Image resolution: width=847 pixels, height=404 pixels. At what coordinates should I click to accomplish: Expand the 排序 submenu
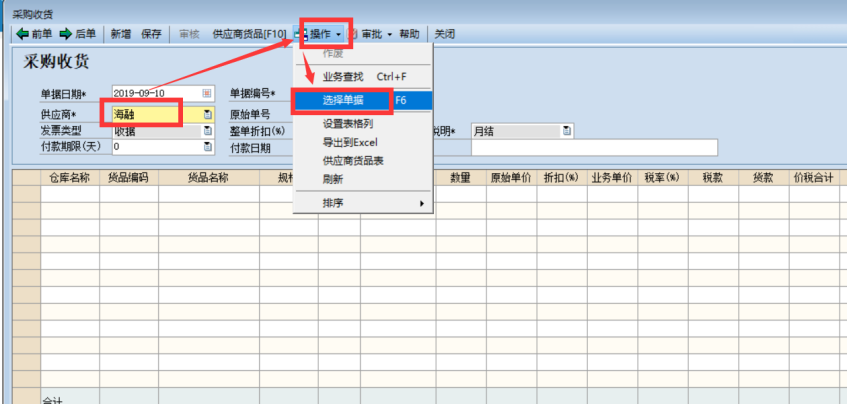point(360,204)
